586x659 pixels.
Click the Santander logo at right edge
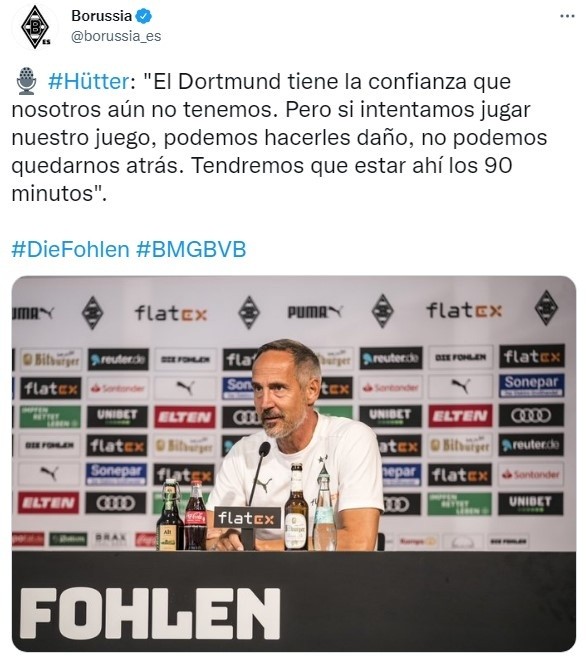coord(532,474)
